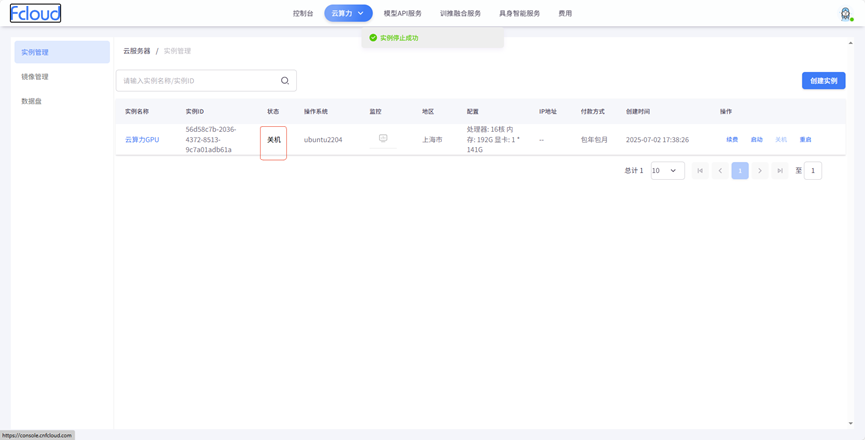
Task: Click page number 1 in pagination
Action: pos(740,171)
